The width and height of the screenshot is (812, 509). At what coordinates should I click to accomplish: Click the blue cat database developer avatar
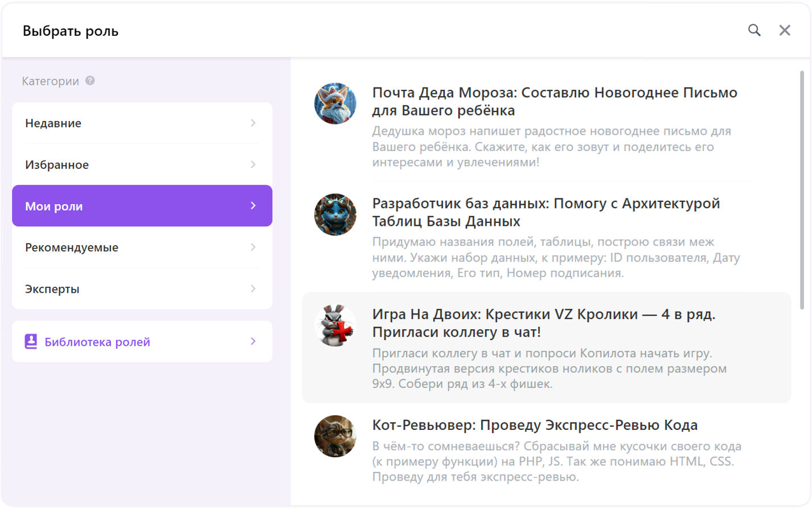[335, 214]
